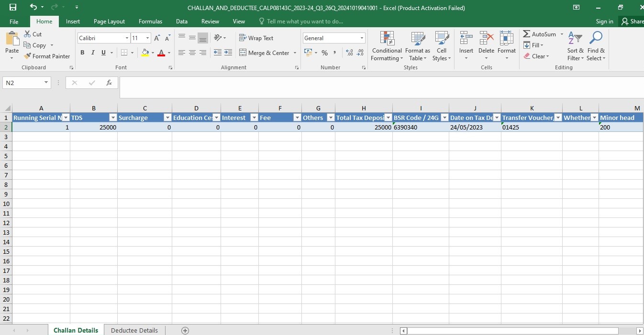Click the yellow Fill Color swatch
The height and width of the screenshot is (335, 644).
145,53
